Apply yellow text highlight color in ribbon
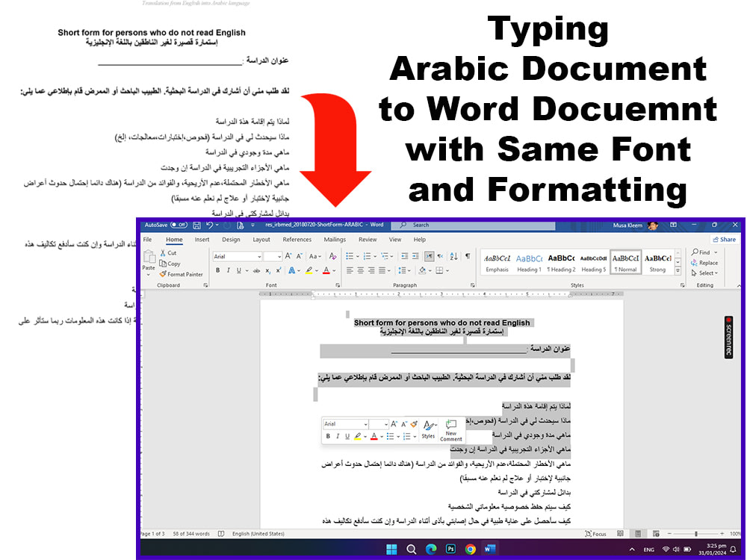The height and width of the screenshot is (560, 747). tap(309, 270)
